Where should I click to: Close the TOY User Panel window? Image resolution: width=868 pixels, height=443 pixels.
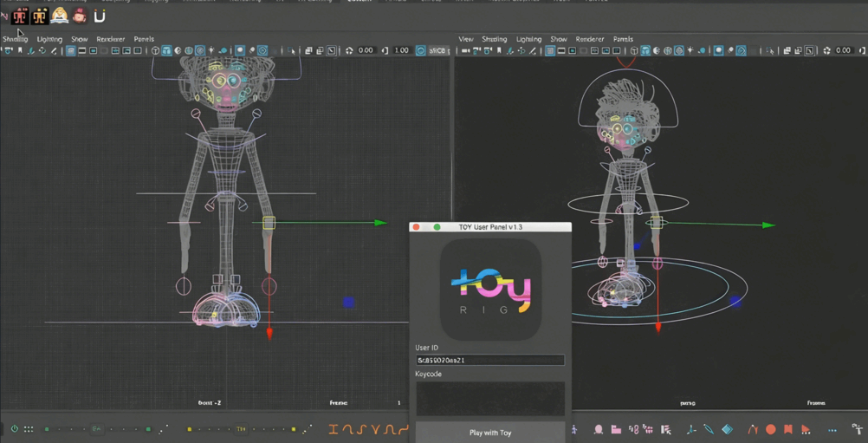coord(417,227)
